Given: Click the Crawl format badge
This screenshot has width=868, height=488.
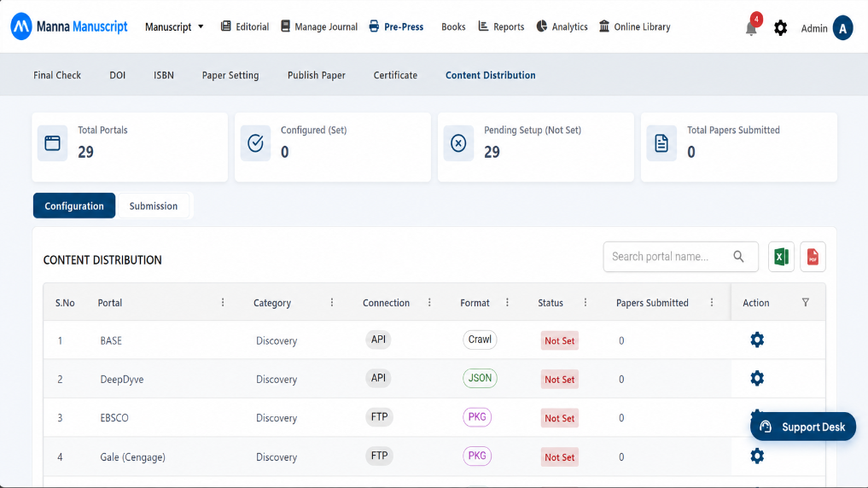Looking at the screenshot, I should pos(480,340).
